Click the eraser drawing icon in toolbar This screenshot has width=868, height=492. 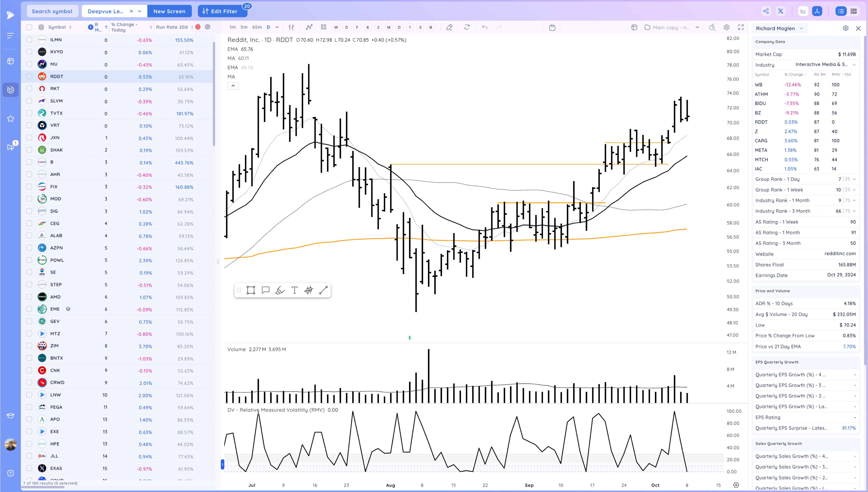click(x=449, y=27)
